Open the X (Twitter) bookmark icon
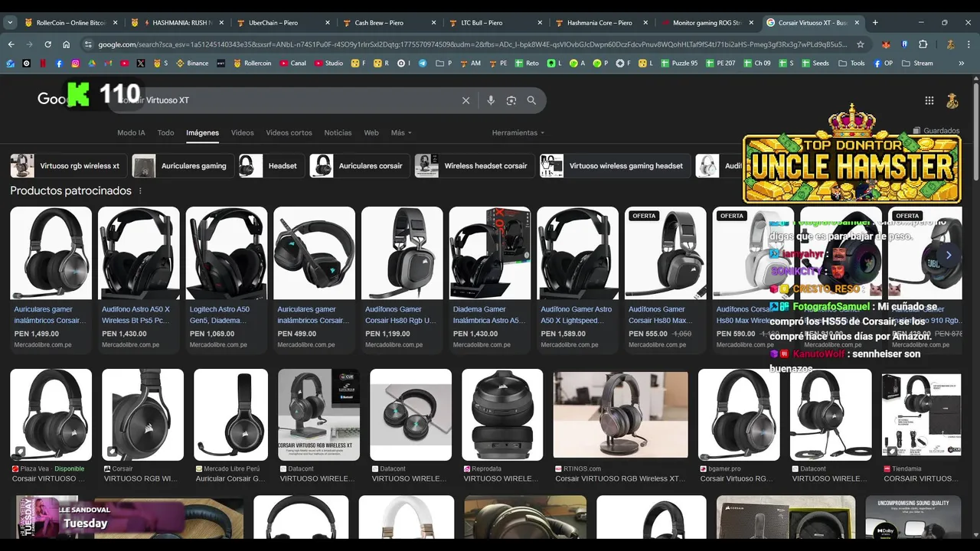Viewport: 980px width, 551px height. pyautogui.click(x=141, y=64)
